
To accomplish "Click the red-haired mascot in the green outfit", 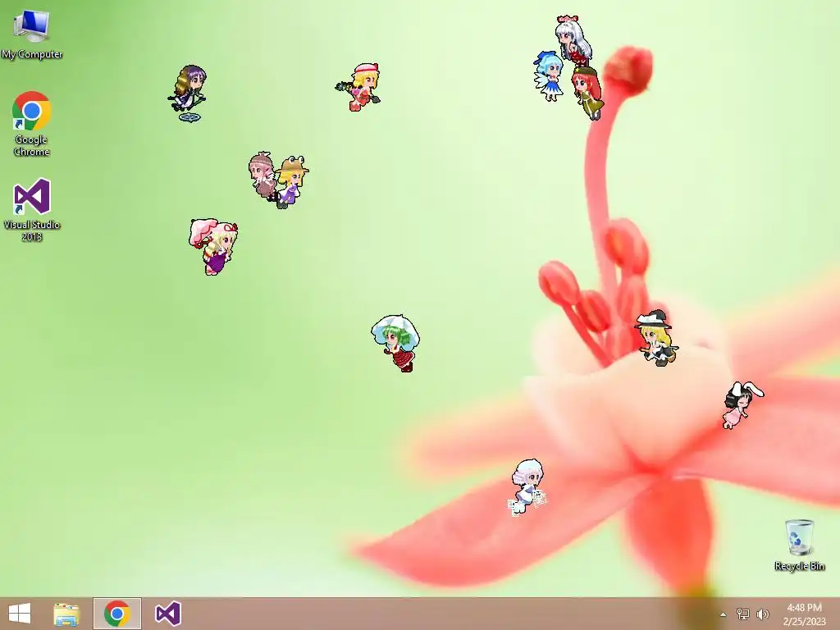I will pyautogui.click(x=587, y=92).
